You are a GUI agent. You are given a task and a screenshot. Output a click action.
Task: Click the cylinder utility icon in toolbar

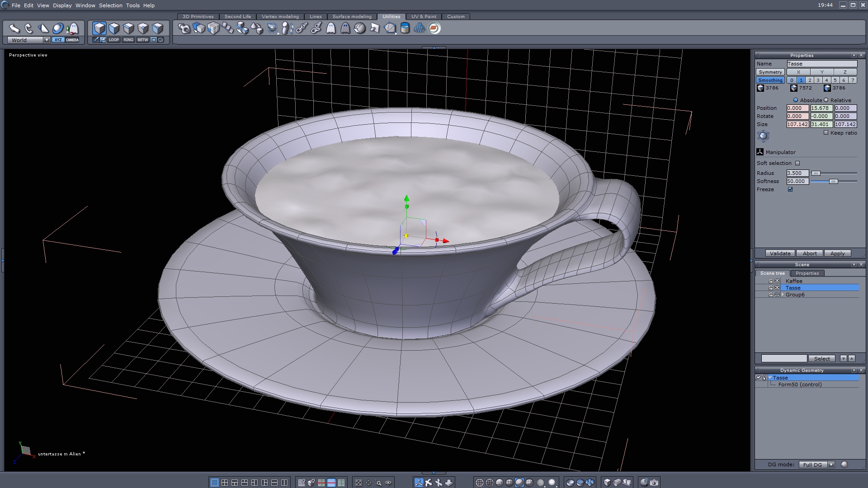click(405, 28)
